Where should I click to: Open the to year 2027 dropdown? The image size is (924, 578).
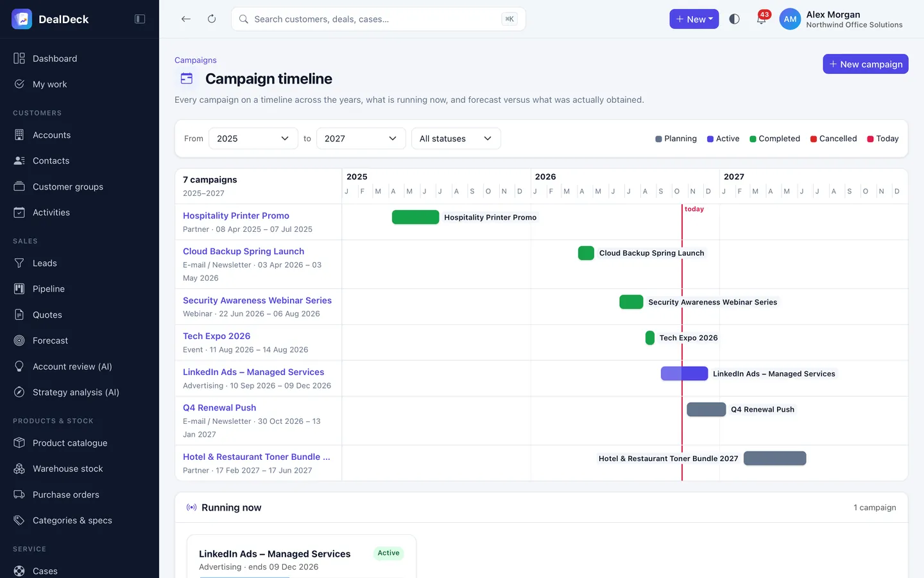pyautogui.click(x=361, y=139)
